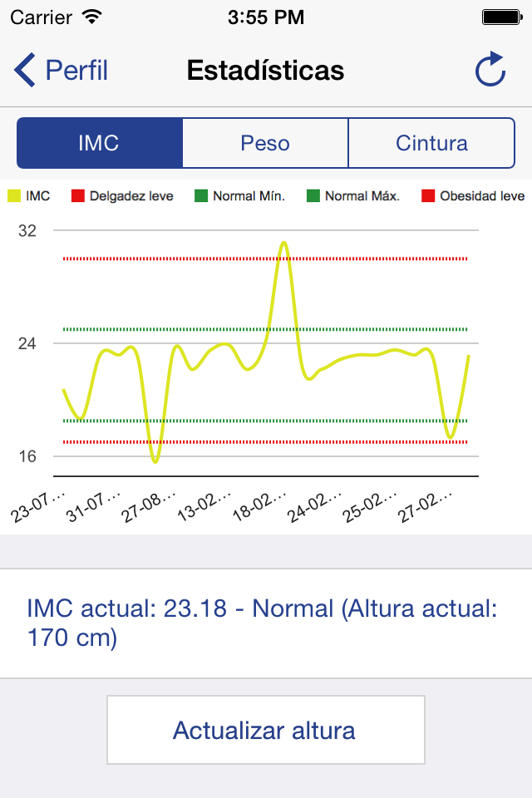Tap the IMC actual summary text
This screenshot has width=532, height=798.
(x=262, y=623)
